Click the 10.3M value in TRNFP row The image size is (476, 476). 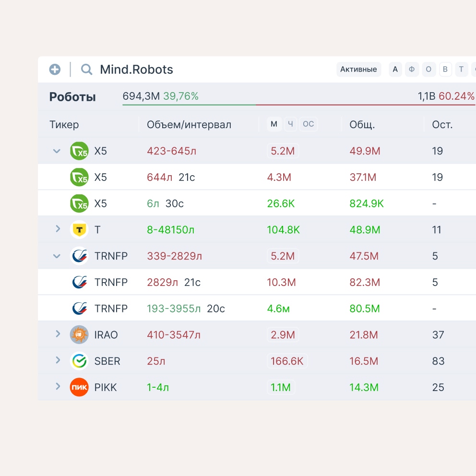tap(281, 282)
